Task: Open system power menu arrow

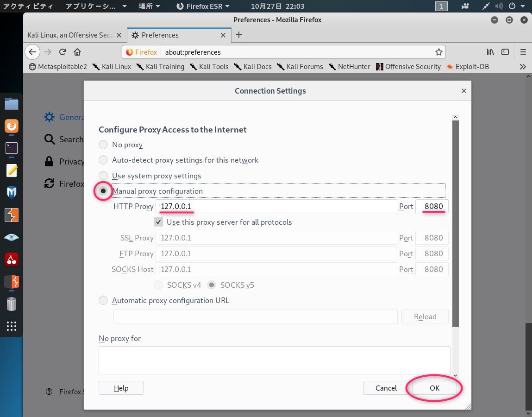Action: pos(522,6)
